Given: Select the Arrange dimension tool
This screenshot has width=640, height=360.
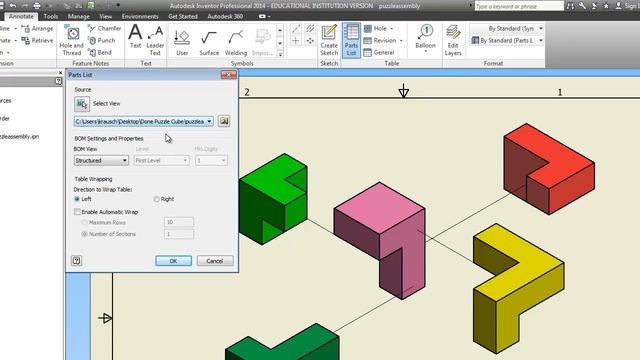Looking at the screenshot, I should [x=38, y=29].
